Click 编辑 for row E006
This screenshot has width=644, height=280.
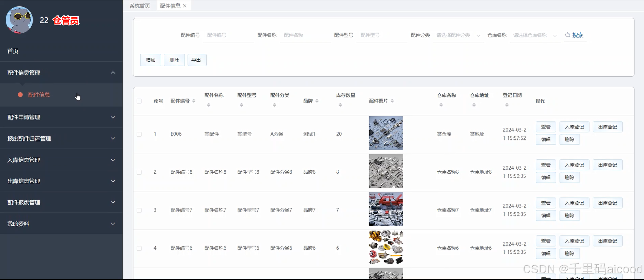pos(546,139)
